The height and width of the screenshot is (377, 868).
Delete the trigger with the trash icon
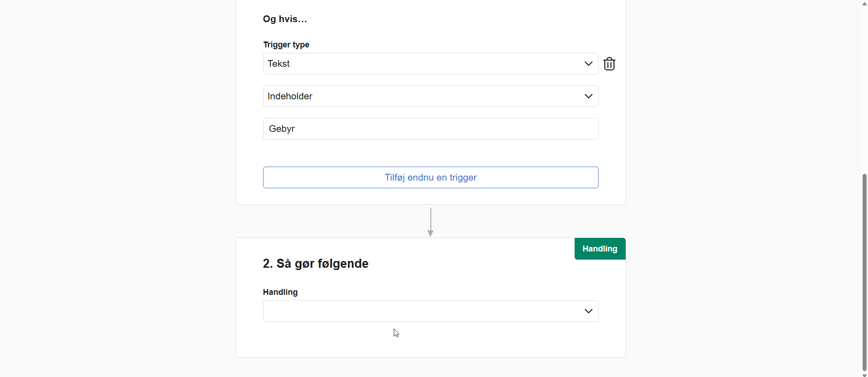609,64
